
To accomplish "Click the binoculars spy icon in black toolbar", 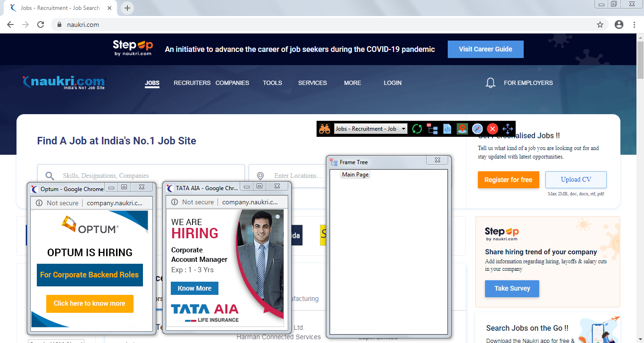I will click(325, 129).
